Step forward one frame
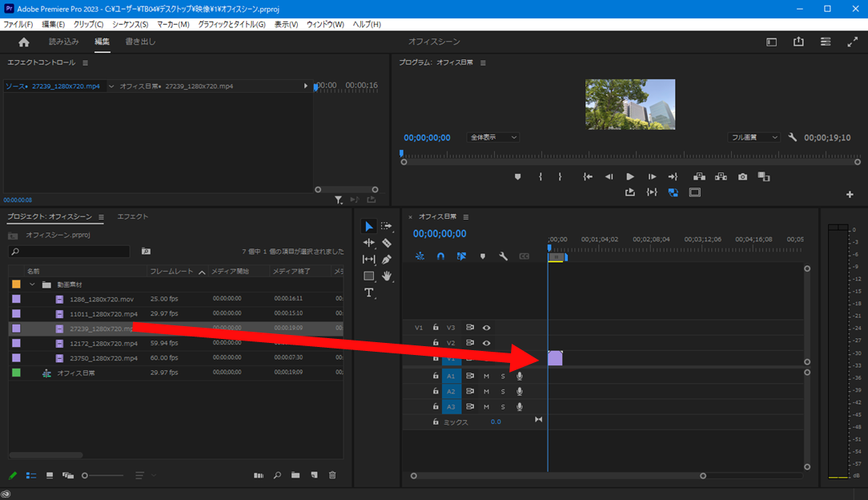Image resolution: width=868 pixels, height=500 pixels. (652, 176)
